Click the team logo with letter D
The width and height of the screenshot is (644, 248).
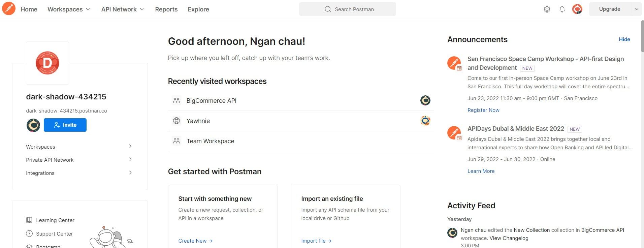(47, 63)
